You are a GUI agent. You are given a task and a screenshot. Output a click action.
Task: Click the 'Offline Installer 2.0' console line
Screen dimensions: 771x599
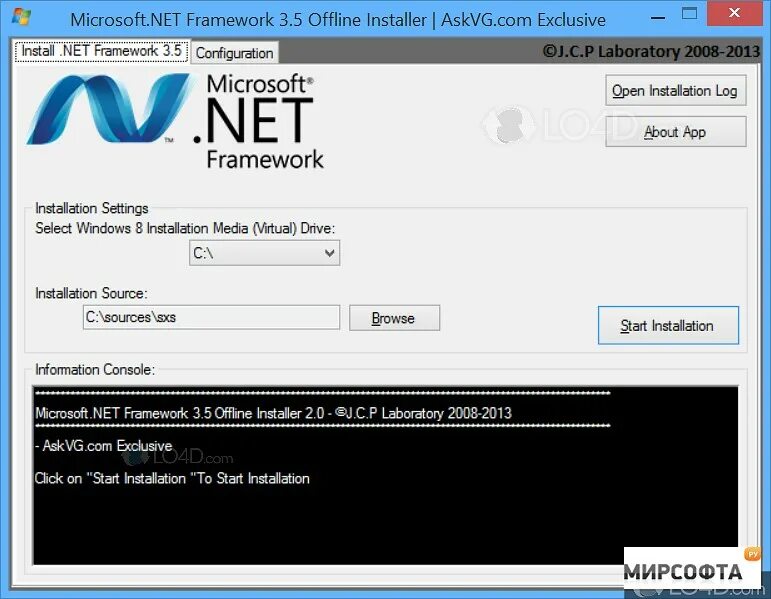coord(273,413)
